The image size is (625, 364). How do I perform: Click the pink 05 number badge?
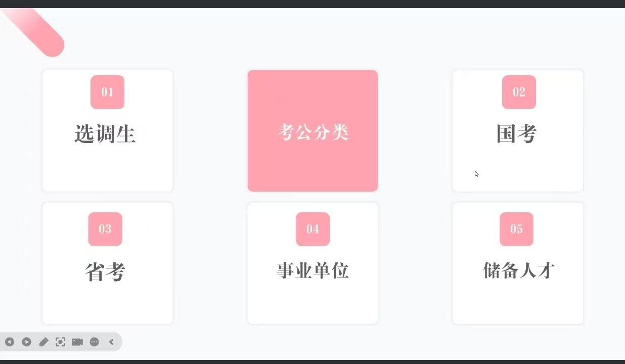(516, 229)
